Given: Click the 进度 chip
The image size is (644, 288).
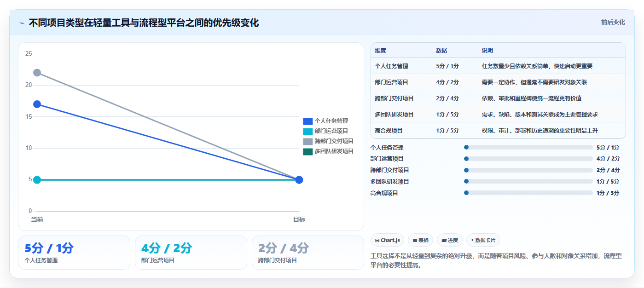Looking at the screenshot, I should click(x=450, y=240).
